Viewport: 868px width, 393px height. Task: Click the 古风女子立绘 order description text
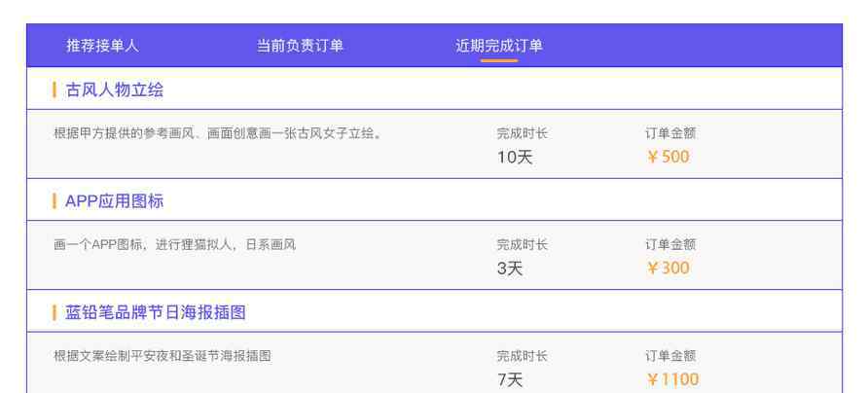pyautogui.click(x=218, y=133)
